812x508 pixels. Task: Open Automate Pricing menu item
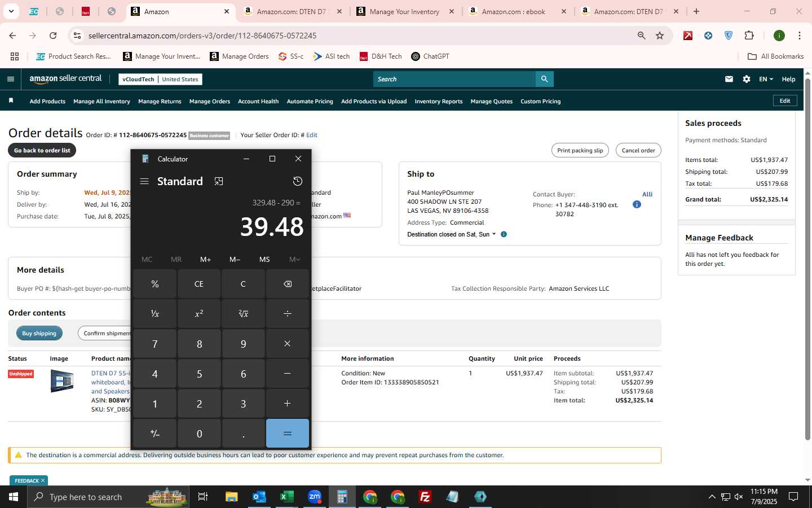[310, 102]
